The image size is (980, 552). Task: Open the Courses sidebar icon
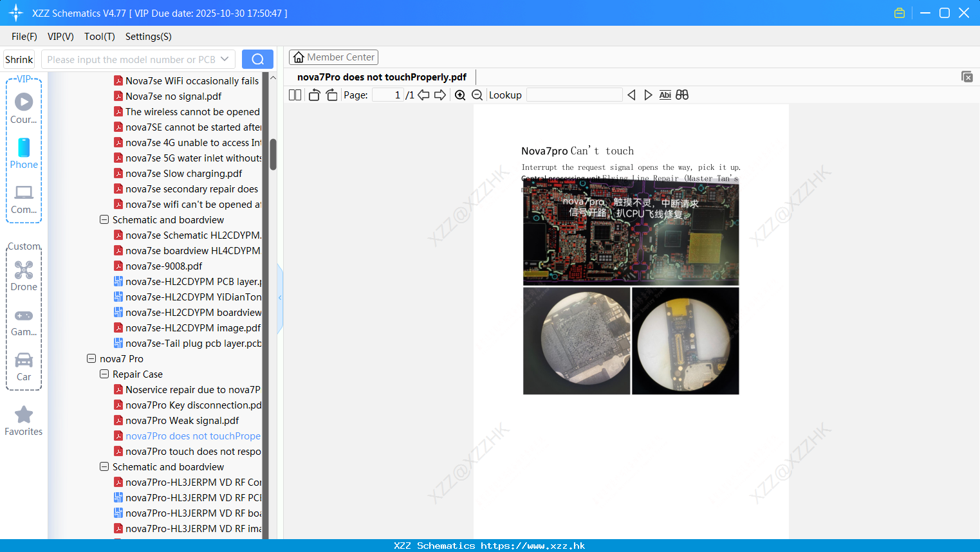click(x=24, y=108)
